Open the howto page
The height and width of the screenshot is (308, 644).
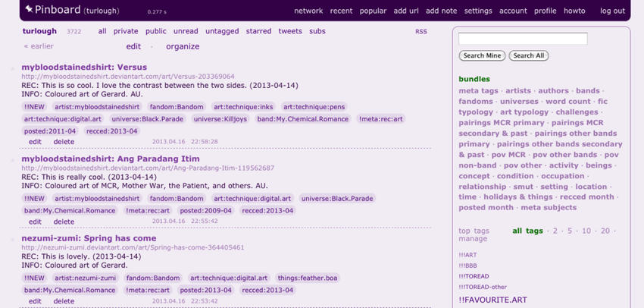pos(574,11)
